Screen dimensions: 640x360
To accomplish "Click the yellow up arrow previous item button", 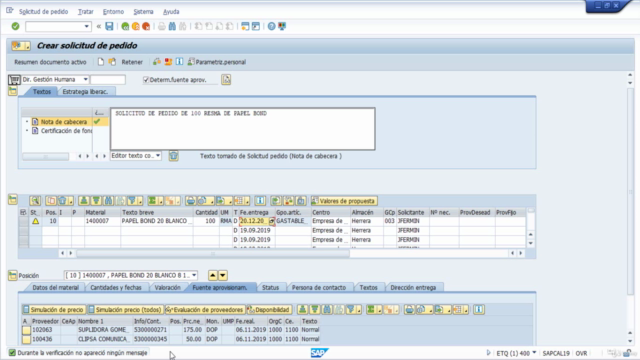I will pyautogui.click(x=213, y=275).
